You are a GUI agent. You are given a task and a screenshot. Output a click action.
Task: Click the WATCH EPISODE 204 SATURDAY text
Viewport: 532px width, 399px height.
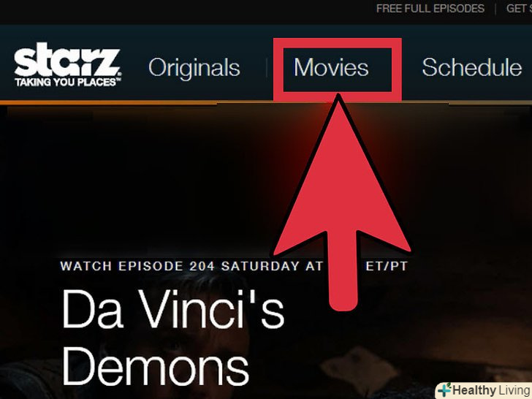pos(180,266)
